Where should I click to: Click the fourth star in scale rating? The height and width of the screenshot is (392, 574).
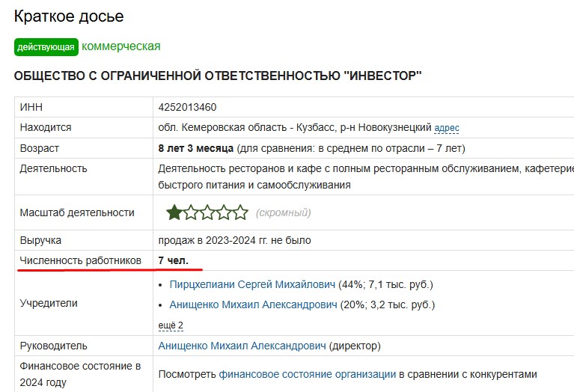coord(224,213)
